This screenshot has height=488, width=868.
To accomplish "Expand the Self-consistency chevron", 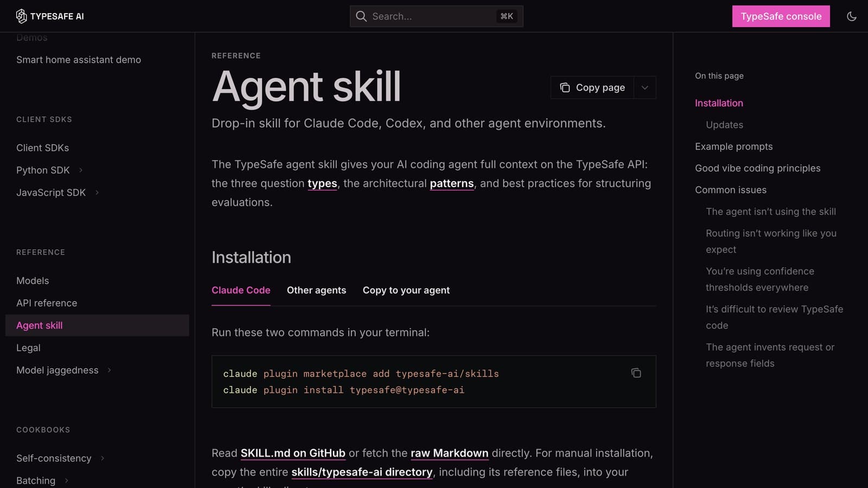I will click(x=103, y=458).
